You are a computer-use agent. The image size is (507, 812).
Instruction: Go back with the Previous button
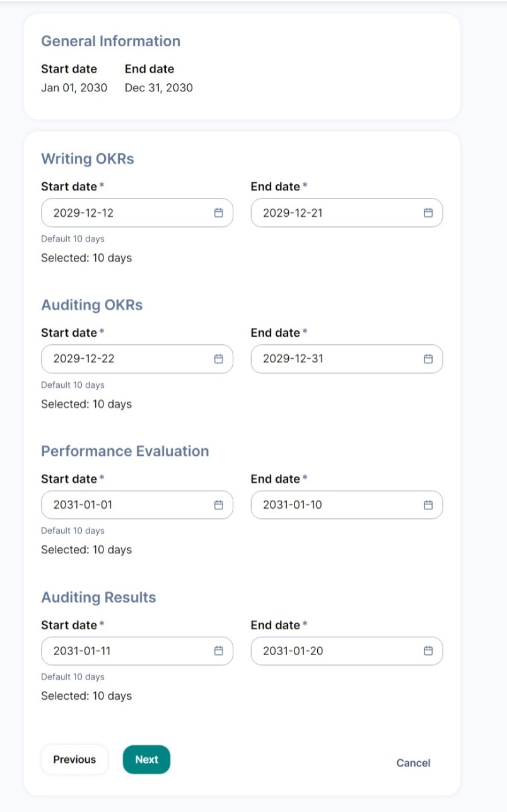point(74,760)
